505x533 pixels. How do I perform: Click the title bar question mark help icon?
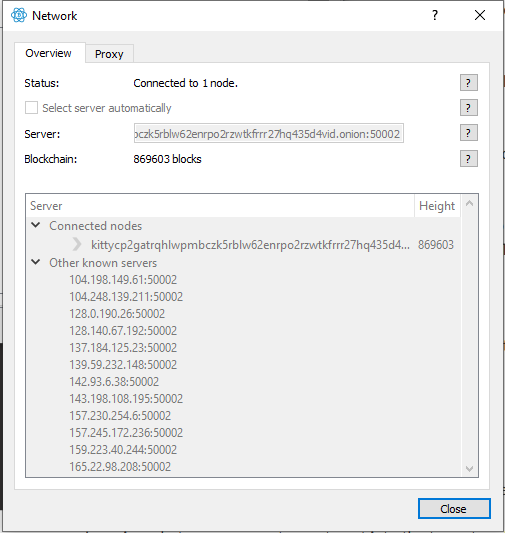pyautogui.click(x=435, y=15)
